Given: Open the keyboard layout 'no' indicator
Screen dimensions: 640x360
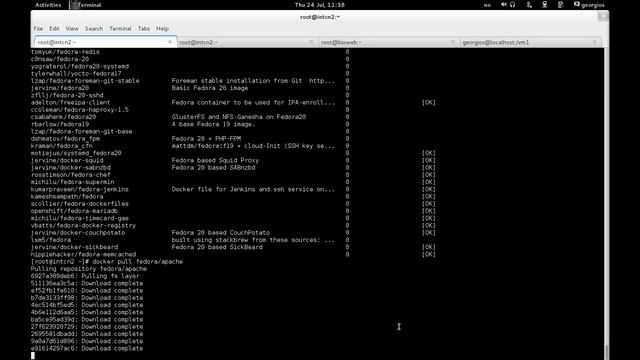Looking at the screenshot, I should 487,5.
